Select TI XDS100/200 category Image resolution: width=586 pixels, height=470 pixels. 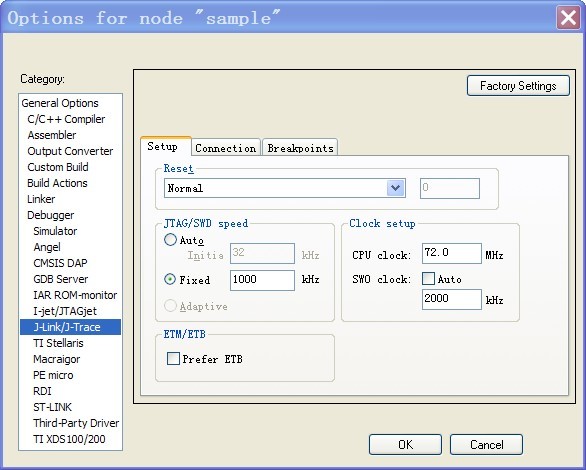tap(69, 439)
